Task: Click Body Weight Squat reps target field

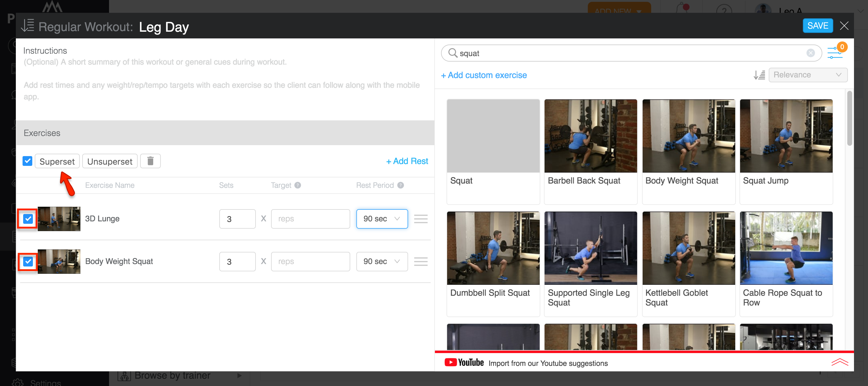Action: pyautogui.click(x=310, y=262)
